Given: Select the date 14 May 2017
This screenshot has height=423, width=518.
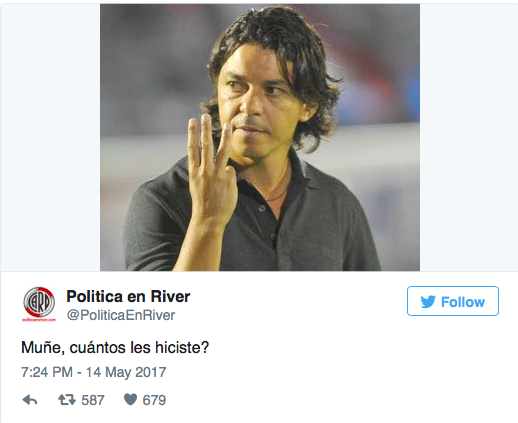Looking at the screenshot, I should 126,372.
